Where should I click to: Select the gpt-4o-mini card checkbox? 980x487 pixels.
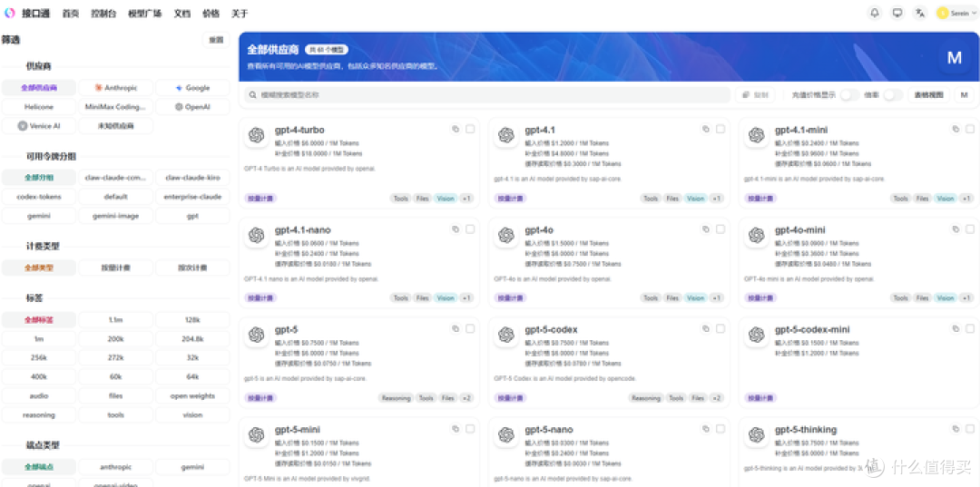coord(970,229)
